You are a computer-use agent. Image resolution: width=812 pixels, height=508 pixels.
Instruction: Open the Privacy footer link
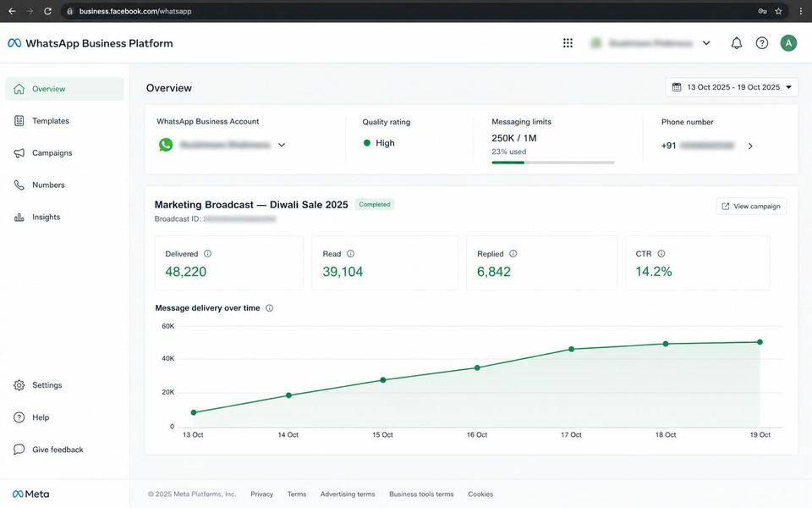coord(261,494)
